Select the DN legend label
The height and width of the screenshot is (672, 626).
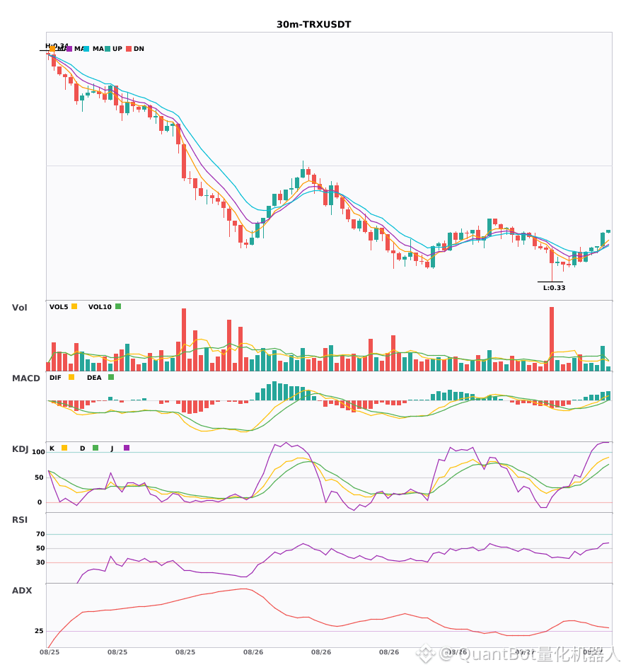[x=139, y=49]
